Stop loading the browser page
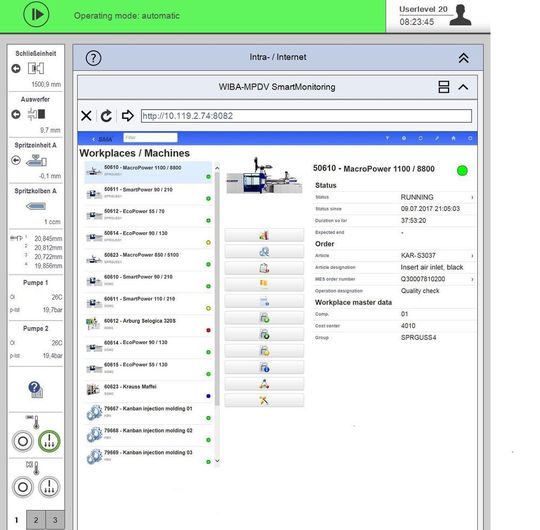This screenshot has width=540, height=530. (86, 116)
